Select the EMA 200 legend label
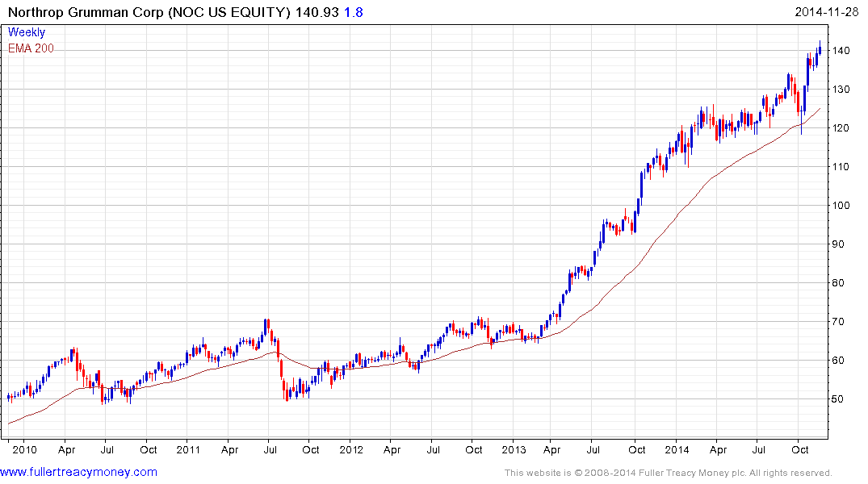 point(31,48)
